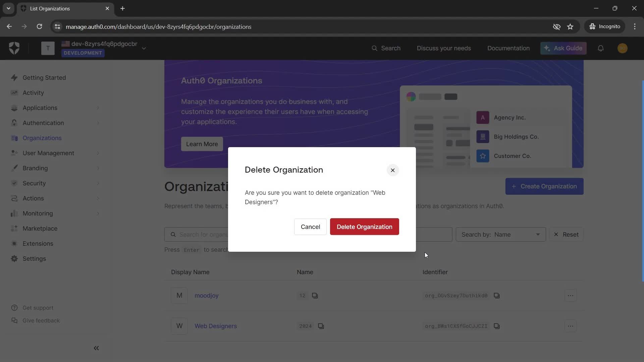Select Organizations in the sidebar

pos(42,138)
